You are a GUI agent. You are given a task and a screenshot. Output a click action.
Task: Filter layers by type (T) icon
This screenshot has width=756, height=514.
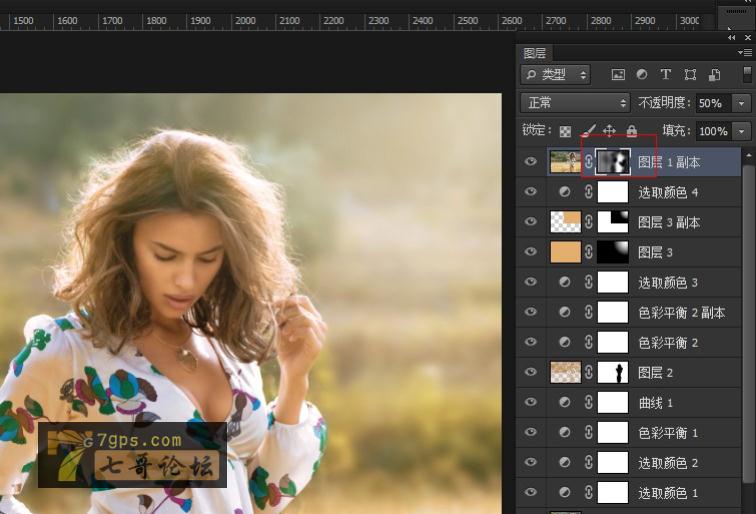click(x=665, y=74)
